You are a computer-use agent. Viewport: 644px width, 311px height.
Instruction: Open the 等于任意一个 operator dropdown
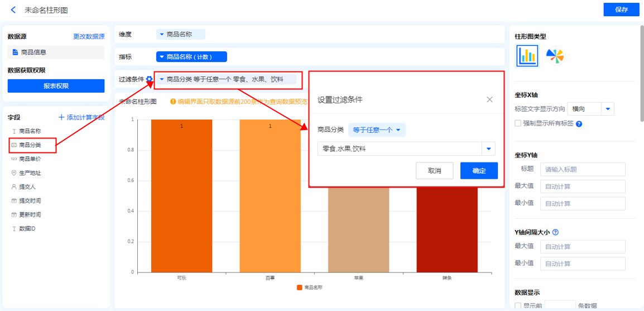click(x=377, y=130)
